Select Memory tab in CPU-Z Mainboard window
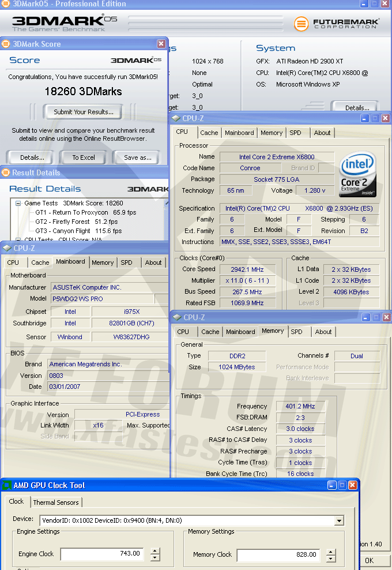392x570 pixels. [103, 262]
